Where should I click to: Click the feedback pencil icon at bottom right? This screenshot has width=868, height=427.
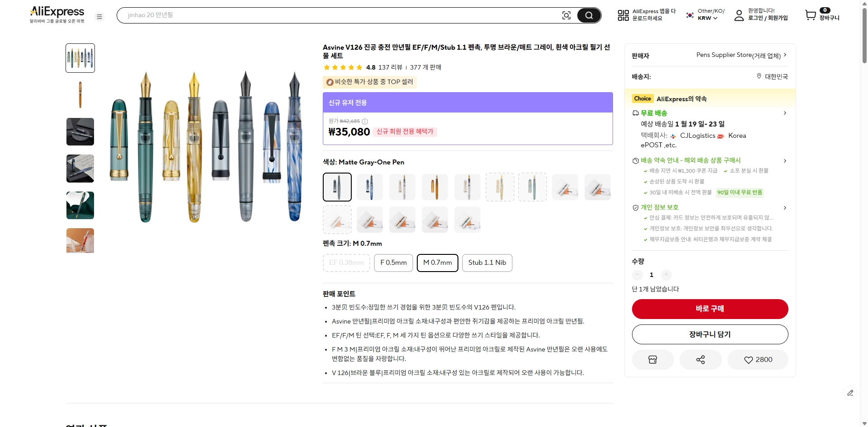851,393
